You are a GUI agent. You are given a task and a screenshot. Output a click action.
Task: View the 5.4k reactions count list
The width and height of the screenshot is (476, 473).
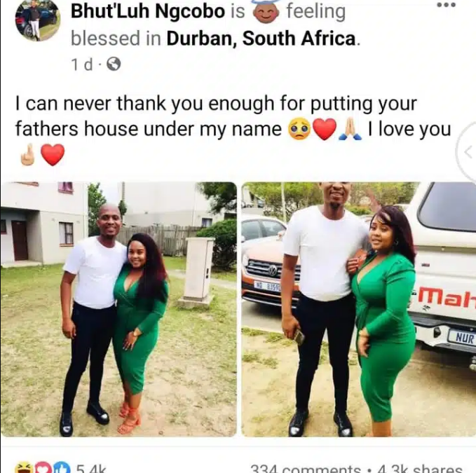(90, 469)
